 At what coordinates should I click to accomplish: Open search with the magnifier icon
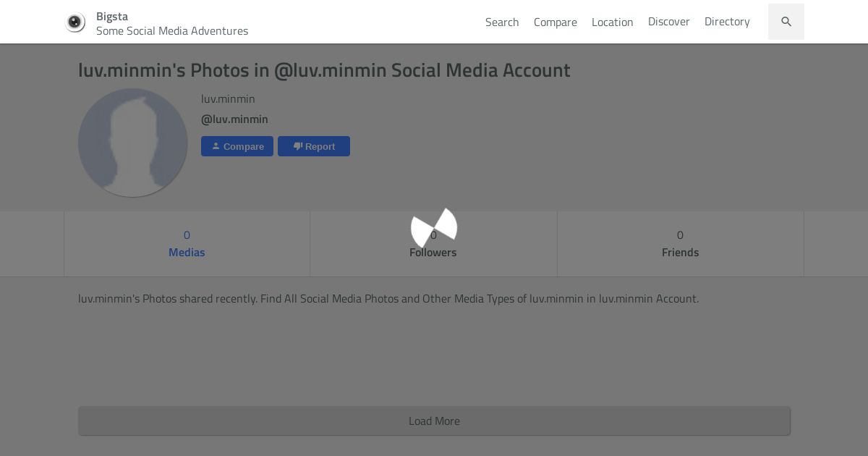(x=786, y=22)
